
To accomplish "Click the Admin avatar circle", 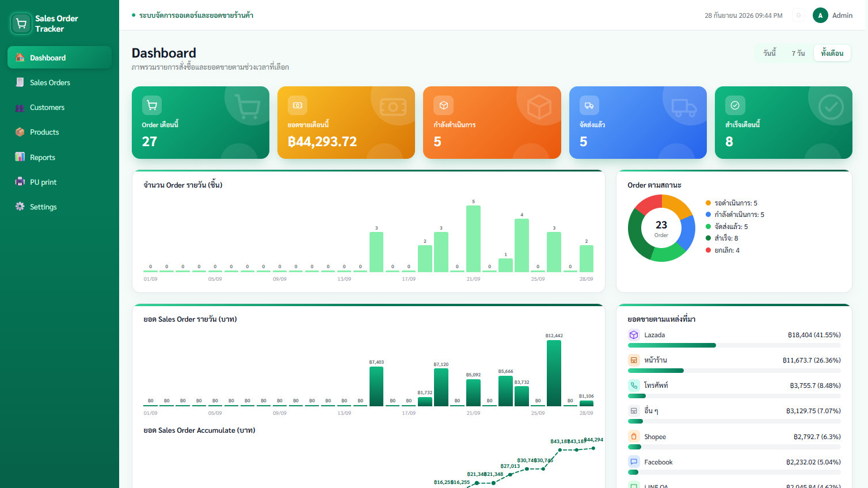I will [x=820, y=16].
